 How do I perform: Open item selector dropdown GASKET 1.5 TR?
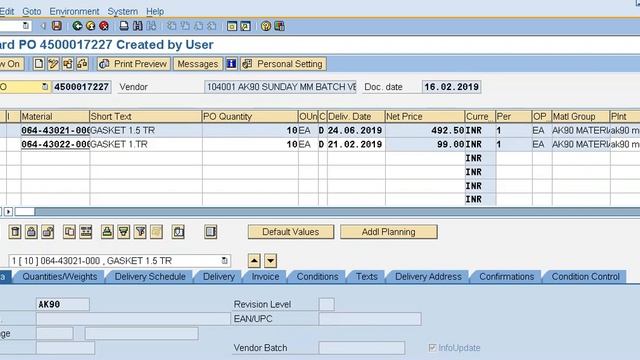224,260
